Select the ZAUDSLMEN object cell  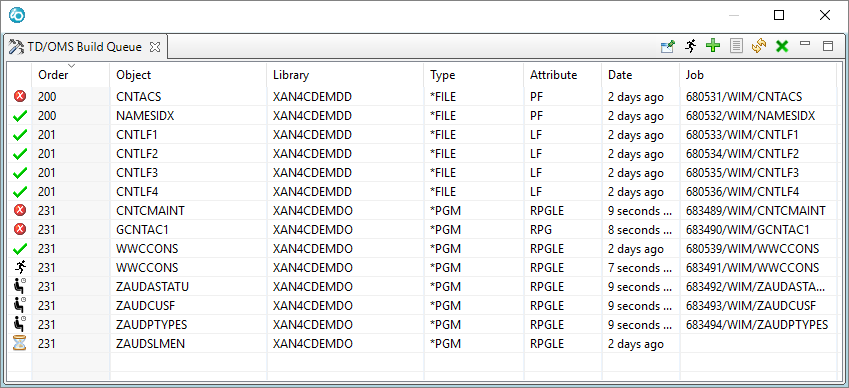(188, 344)
